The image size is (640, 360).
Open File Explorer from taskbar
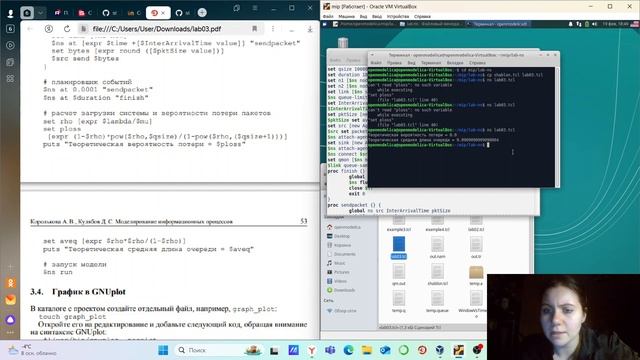tap(367, 350)
